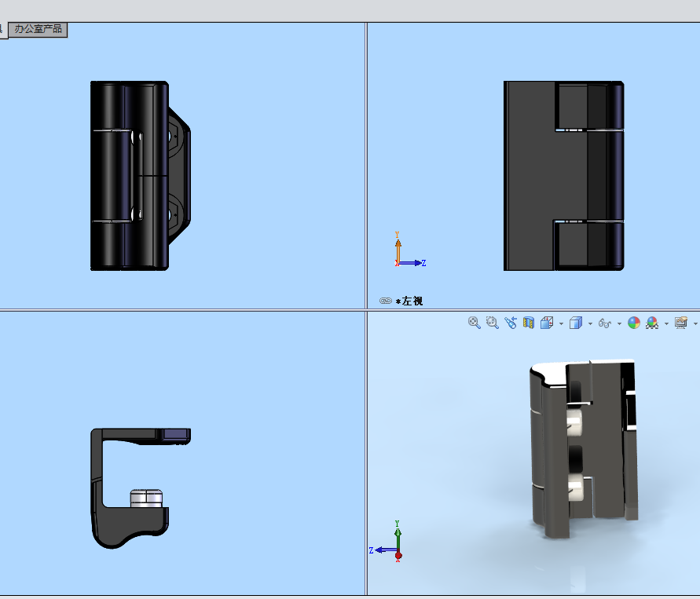Open the View Settings dropdown arrow
Viewport: 700px width, 599px height.
click(x=695, y=322)
